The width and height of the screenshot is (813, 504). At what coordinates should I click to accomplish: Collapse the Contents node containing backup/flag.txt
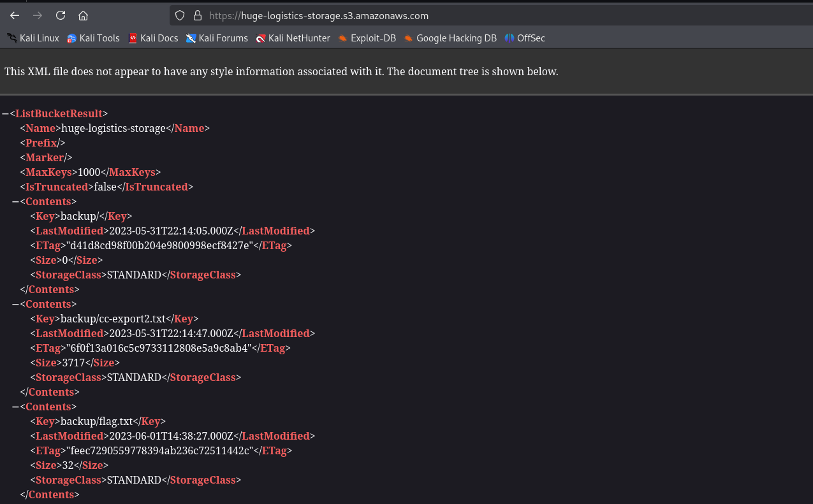15,407
